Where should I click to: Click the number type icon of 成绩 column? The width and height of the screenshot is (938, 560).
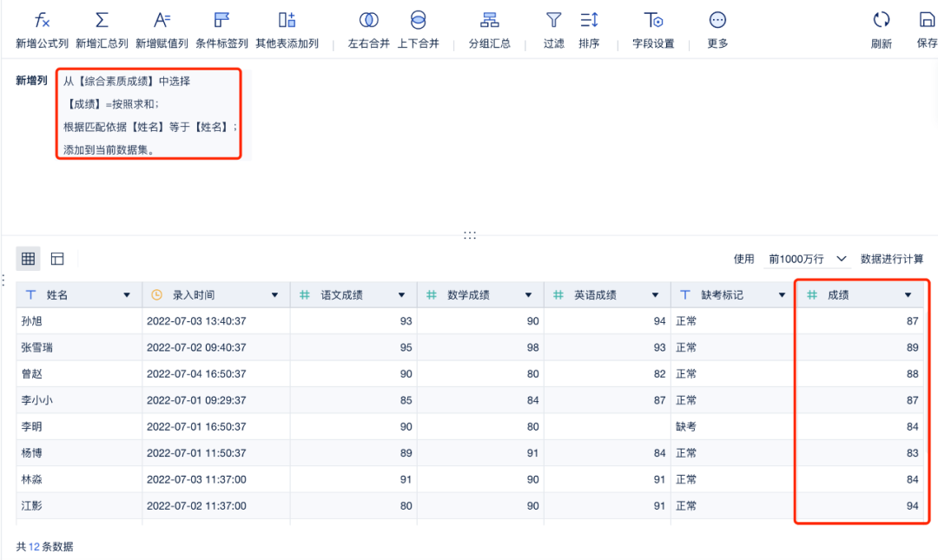pyautogui.click(x=812, y=295)
